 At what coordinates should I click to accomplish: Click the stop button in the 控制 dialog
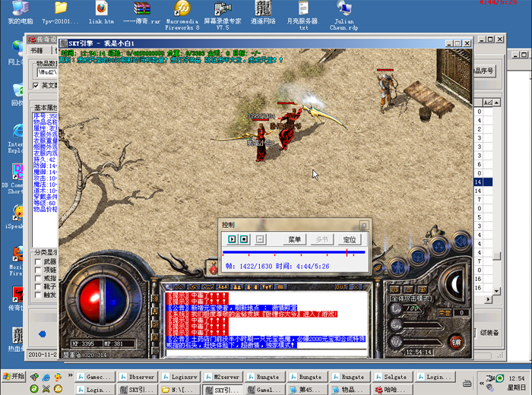click(x=244, y=239)
